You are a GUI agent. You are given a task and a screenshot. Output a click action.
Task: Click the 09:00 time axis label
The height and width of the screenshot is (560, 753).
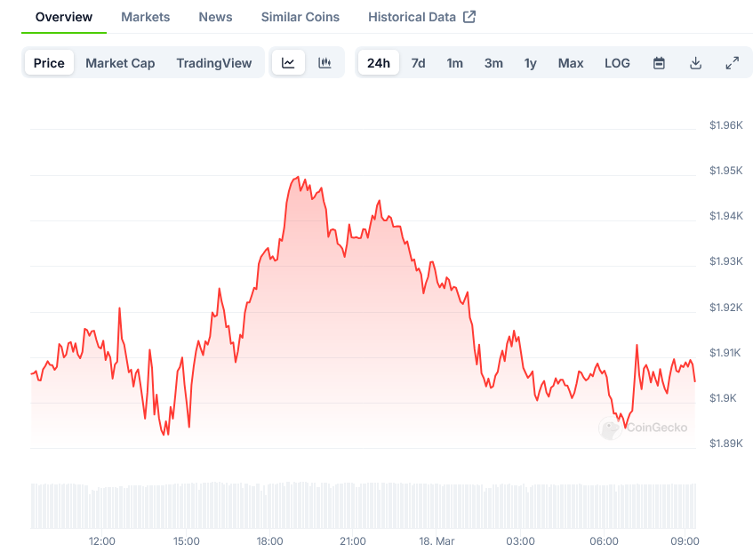[x=685, y=541]
